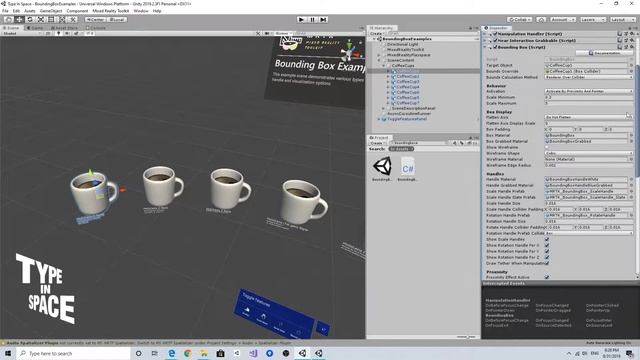Image resolution: width=640 pixels, height=360 pixels.
Task: Open the Window menu
Action: (141, 11)
